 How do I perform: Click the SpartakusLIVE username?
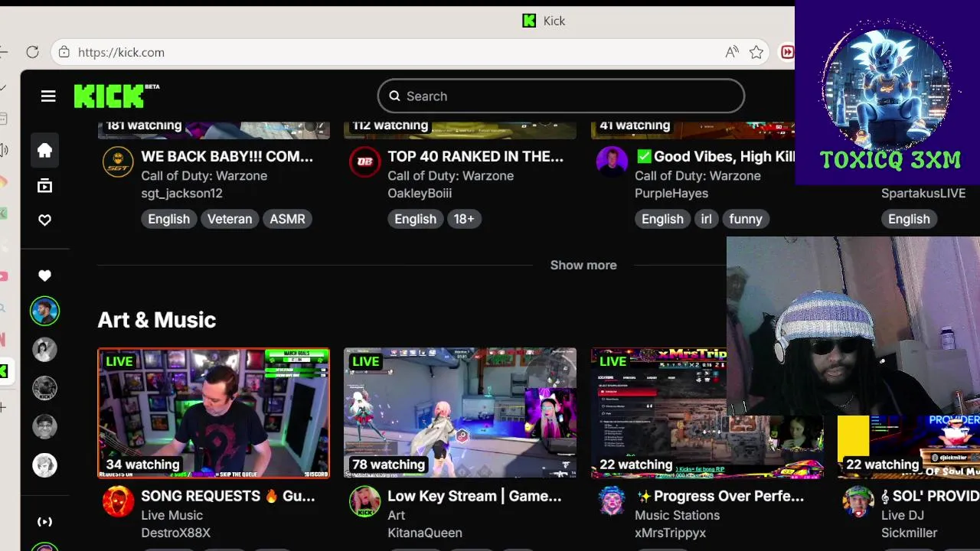pos(923,193)
